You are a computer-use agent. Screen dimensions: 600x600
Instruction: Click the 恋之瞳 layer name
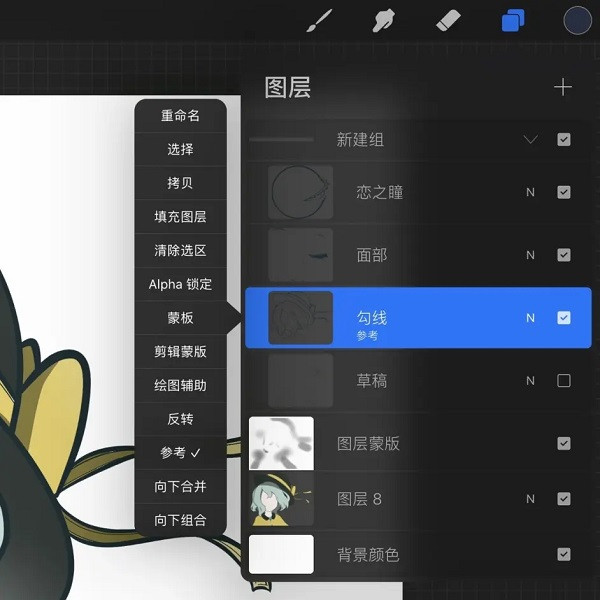(x=380, y=192)
